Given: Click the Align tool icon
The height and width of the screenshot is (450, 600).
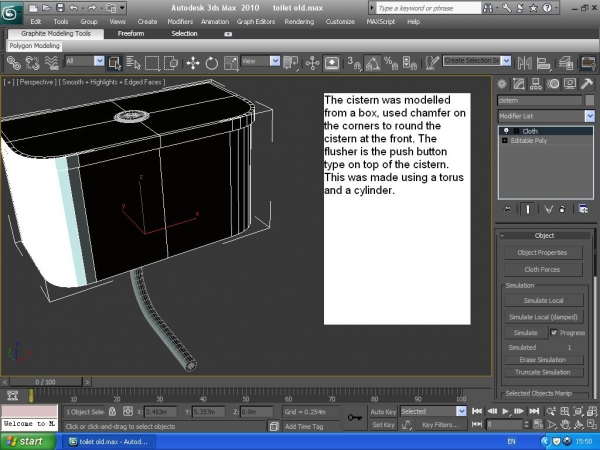Looking at the screenshot, I should pyautogui.click(x=543, y=63).
